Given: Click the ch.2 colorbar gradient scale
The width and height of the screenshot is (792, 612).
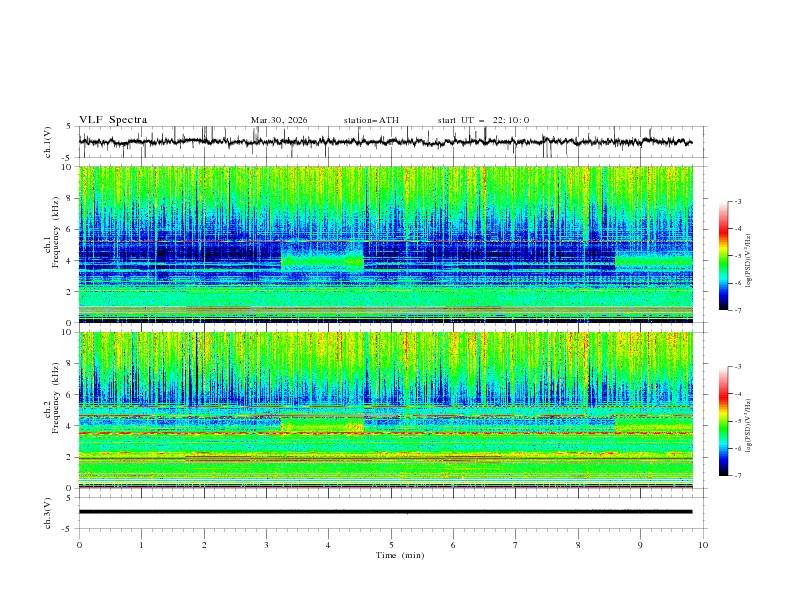Looking at the screenshot, I should (723, 421).
